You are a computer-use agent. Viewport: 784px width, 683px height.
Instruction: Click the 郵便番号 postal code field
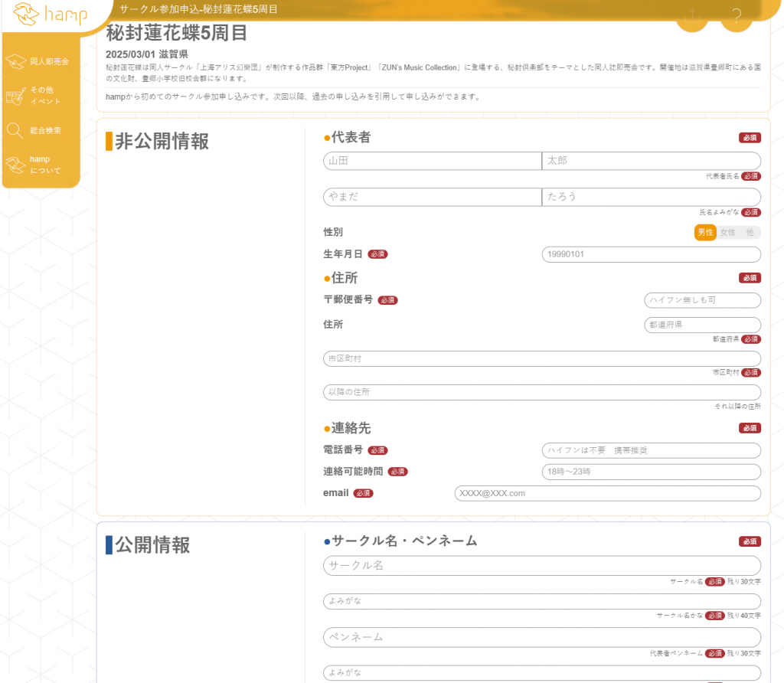click(702, 300)
